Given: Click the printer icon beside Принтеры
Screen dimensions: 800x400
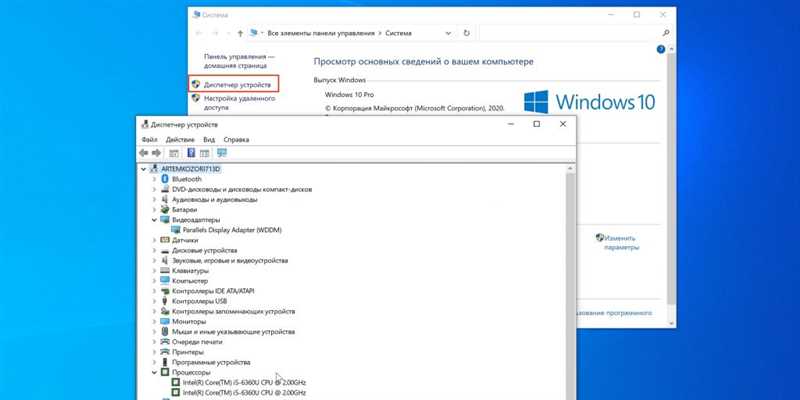Looking at the screenshot, I should (165, 353).
